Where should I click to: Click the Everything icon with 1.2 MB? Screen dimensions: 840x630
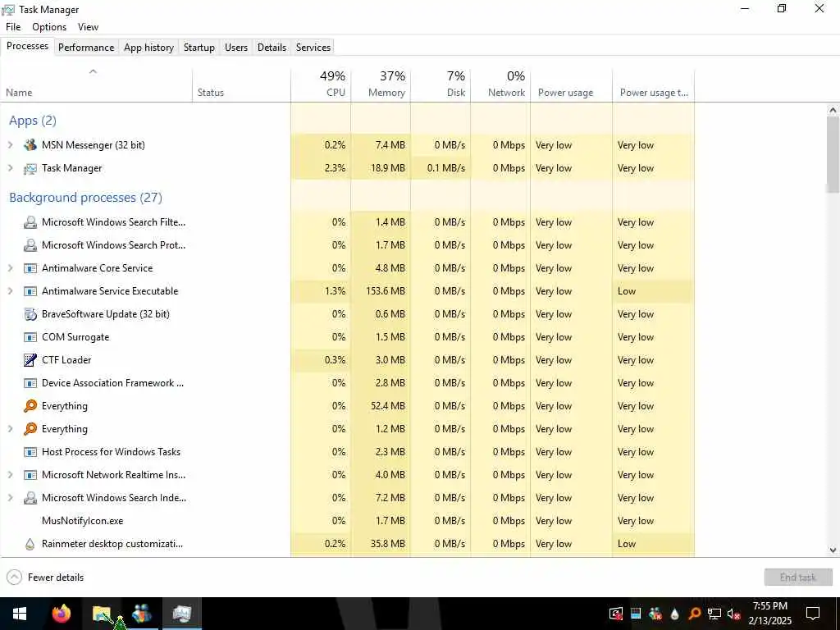30,429
